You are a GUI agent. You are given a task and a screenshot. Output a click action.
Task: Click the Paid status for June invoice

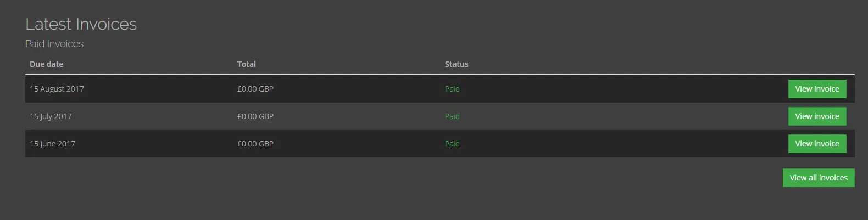pyautogui.click(x=452, y=144)
